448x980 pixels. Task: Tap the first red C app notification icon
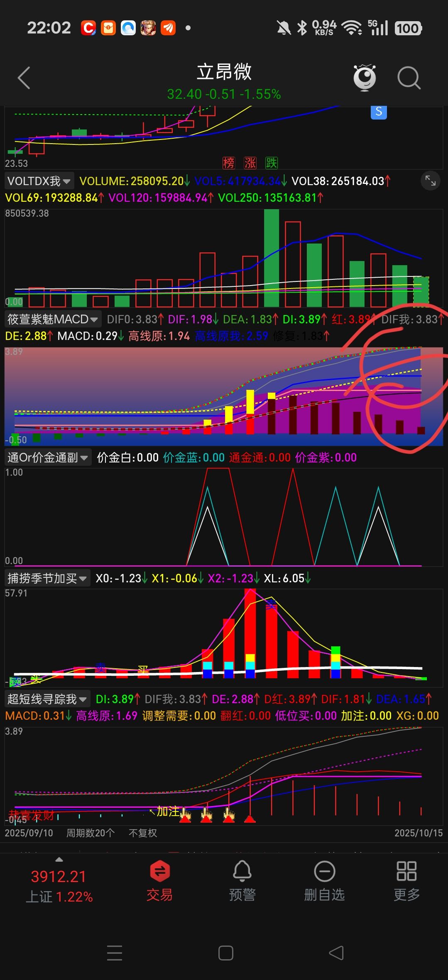(x=88, y=28)
